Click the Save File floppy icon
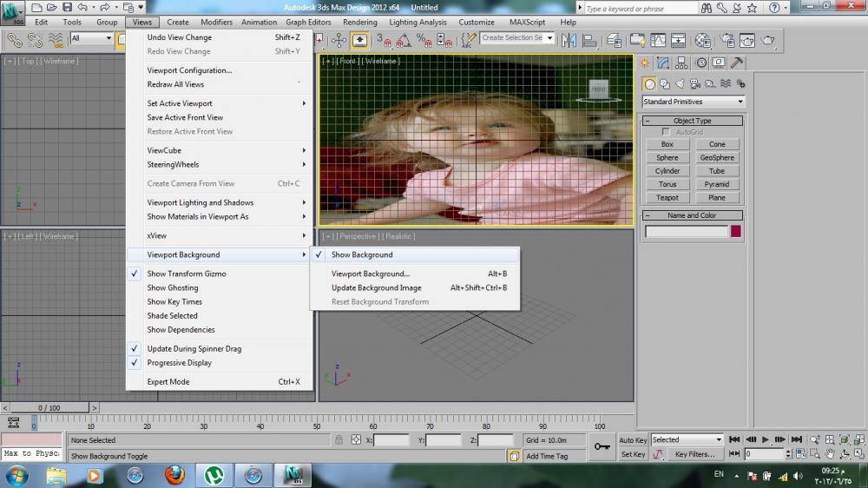This screenshot has height=488, width=868. coord(67,7)
